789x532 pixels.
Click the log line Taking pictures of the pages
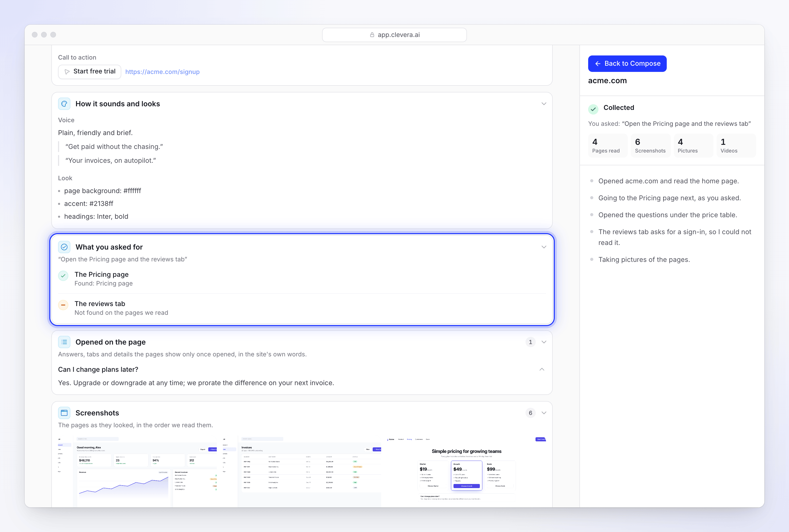pyautogui.click(x=644, y=260)
